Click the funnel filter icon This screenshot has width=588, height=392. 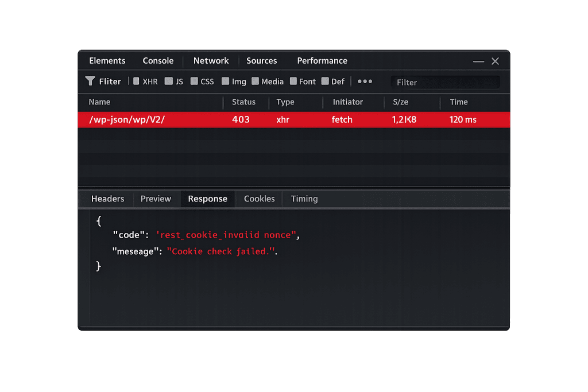pyautogui.click(x=90, y=81)
